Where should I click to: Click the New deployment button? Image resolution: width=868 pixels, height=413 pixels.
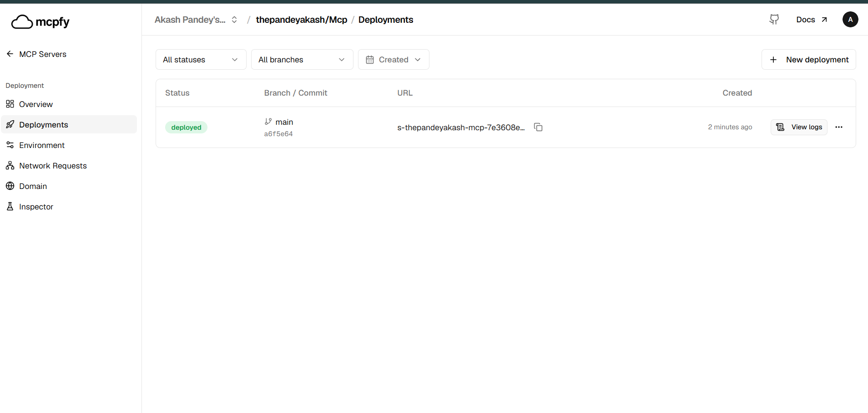(808, 60)
